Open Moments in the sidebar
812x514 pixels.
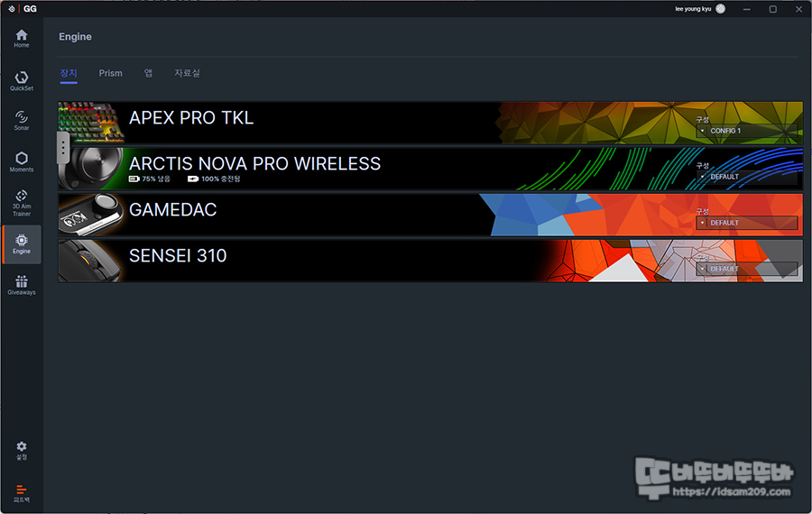[22, 162]
